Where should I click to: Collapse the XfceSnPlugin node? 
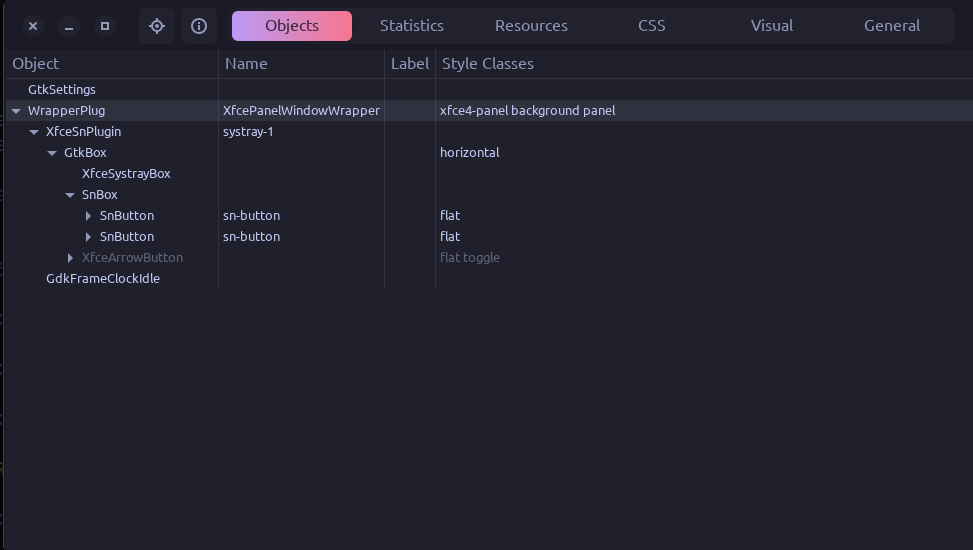pyautogui.click(x=34, y=132)
